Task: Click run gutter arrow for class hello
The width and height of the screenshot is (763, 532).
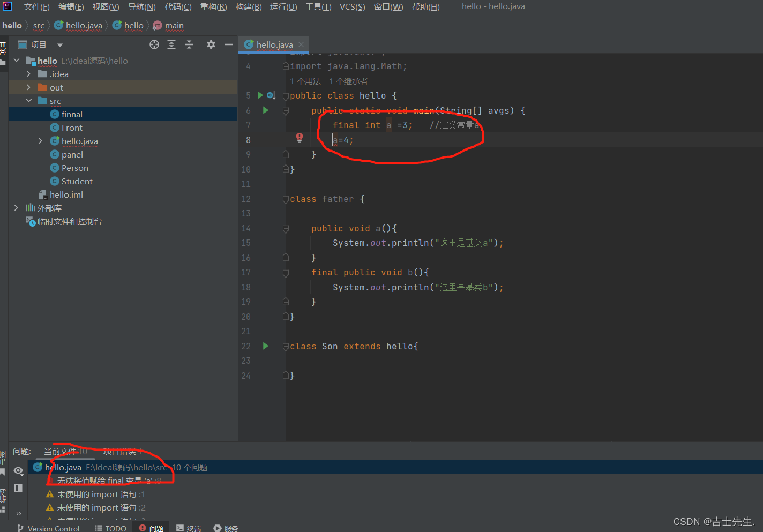Action: [x=260, y=95]
